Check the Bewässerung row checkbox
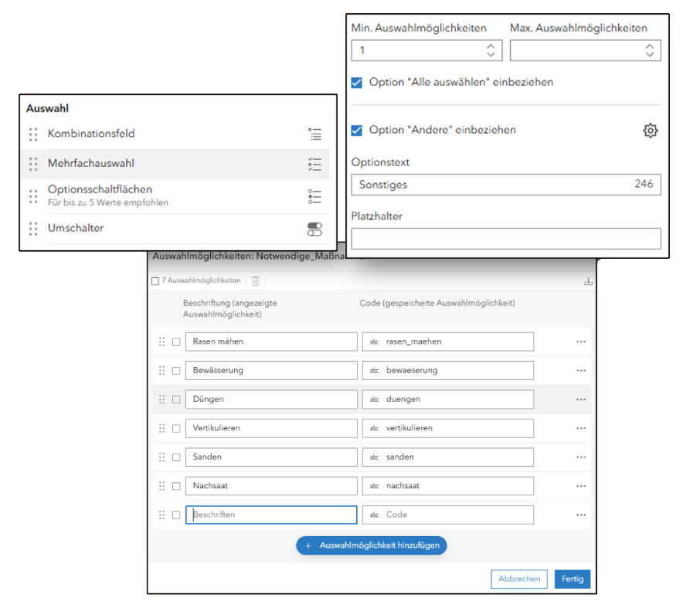 [176, 371]
